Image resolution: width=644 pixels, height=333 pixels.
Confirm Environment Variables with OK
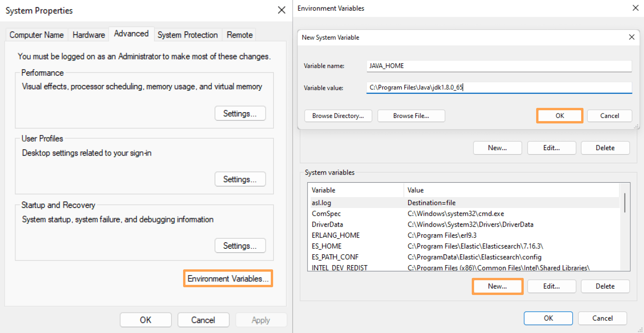coord(548,318)
